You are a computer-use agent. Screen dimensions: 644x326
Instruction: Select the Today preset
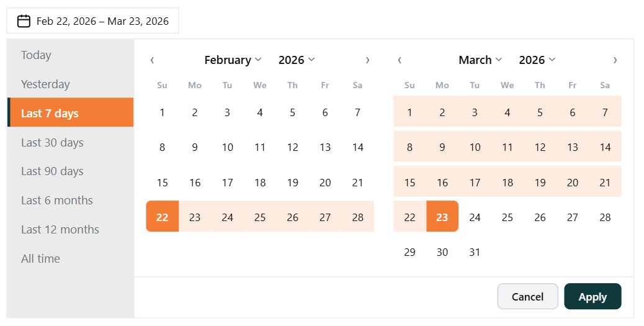(36, 55)
